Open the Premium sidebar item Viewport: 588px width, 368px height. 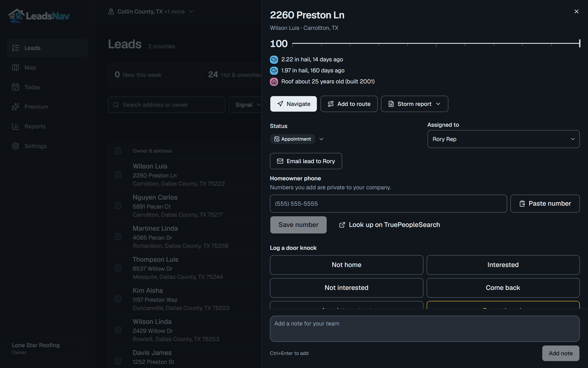(x=47, y=107)
